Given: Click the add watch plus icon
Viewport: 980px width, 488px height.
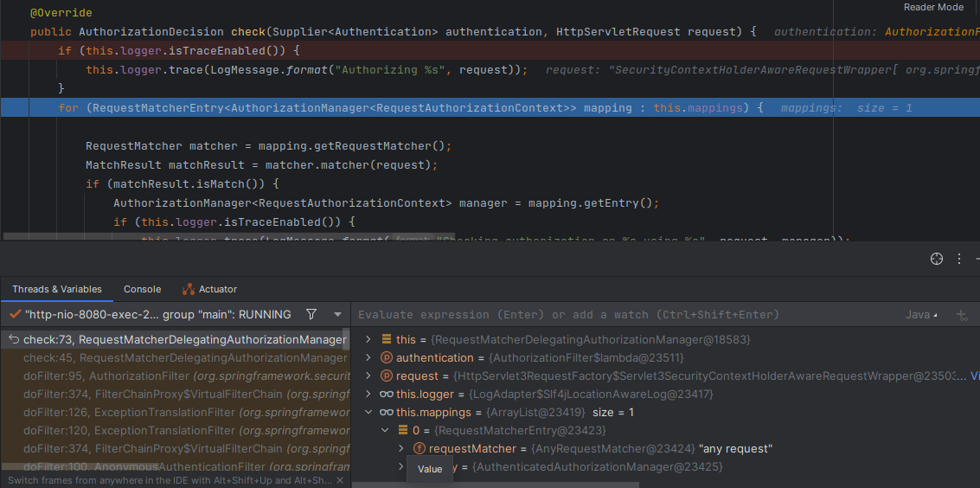Looking at the screenshot, I should pyautogui.click(x=962, y=315).
